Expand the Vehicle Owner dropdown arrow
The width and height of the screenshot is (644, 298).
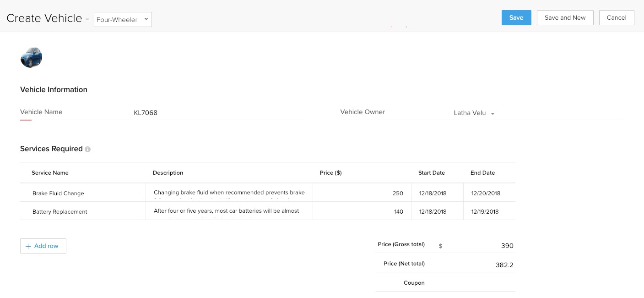(492, 114)
